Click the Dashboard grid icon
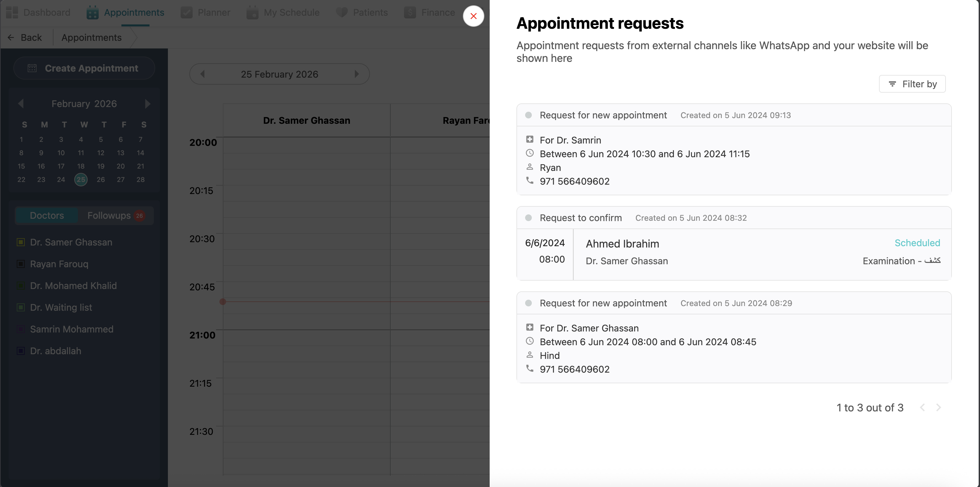Image resolution: width=980 pixels, height=487 pixels. [12, 13]
